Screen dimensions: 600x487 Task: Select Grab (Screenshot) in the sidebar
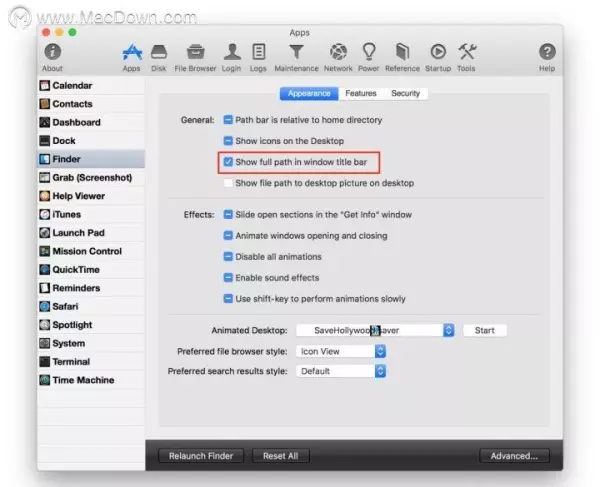tap(91, 178)
